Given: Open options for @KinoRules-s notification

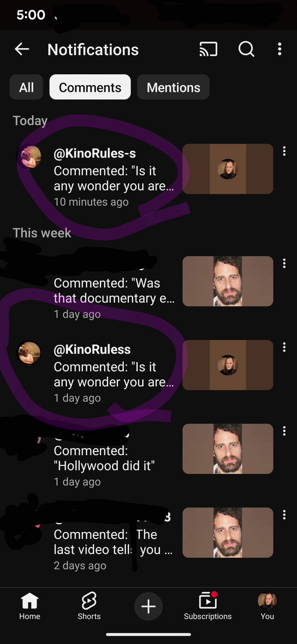Looking at the screenshot, I should click(x=284, y=151).
